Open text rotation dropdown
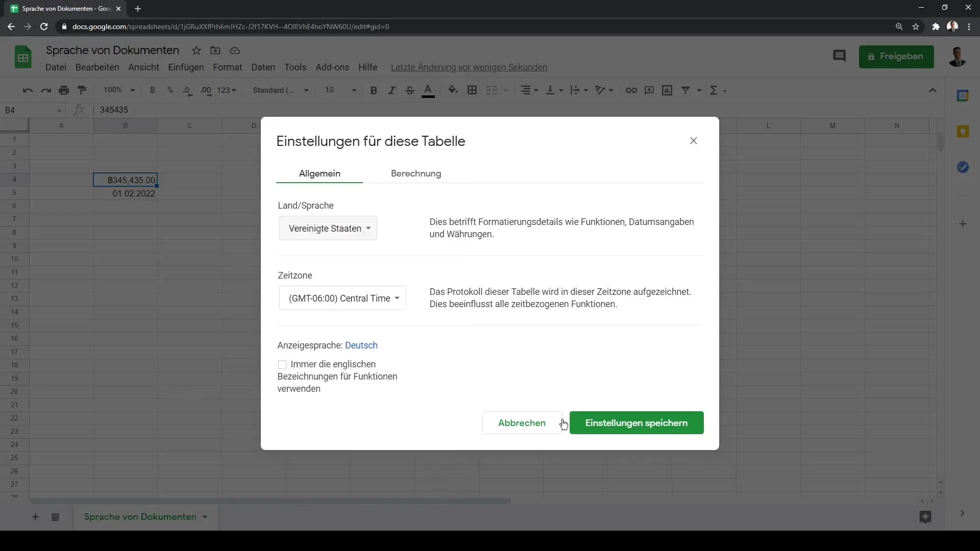Screen dimensions: 980x551 coord(604,90)
